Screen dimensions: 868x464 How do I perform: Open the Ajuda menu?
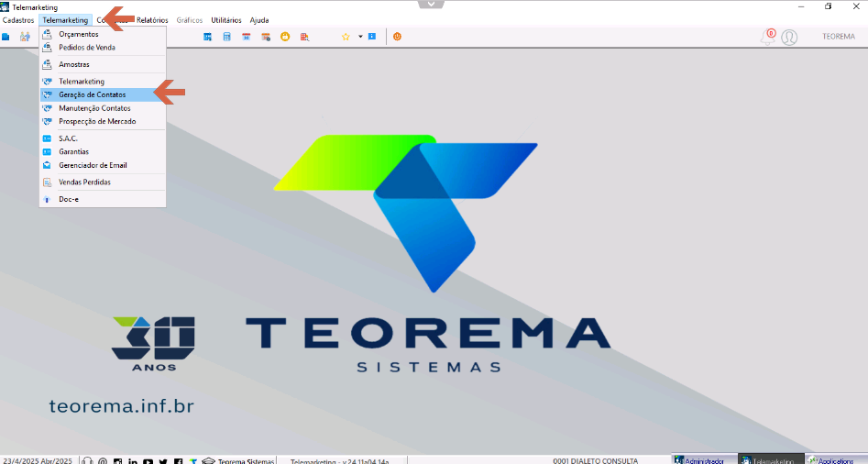click(x=259, y=20)
